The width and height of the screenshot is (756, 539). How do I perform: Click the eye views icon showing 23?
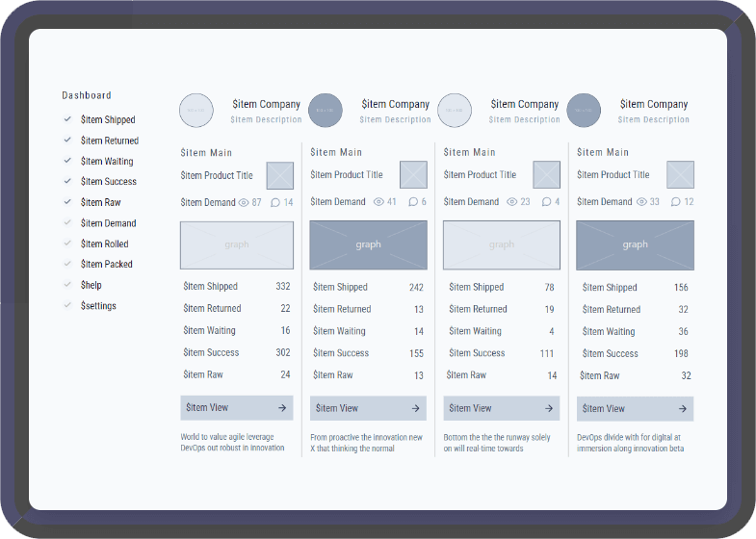[x=511, y=202]
